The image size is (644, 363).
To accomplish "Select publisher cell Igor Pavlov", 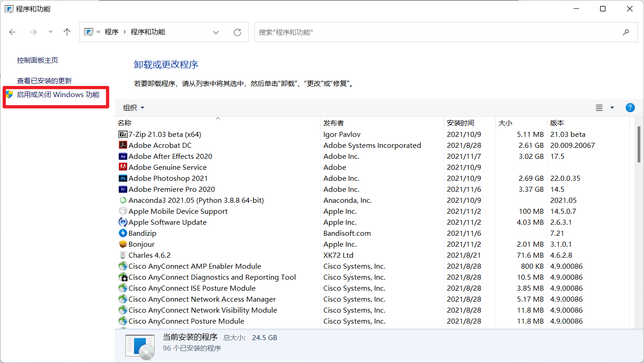I will click(342, 135).
